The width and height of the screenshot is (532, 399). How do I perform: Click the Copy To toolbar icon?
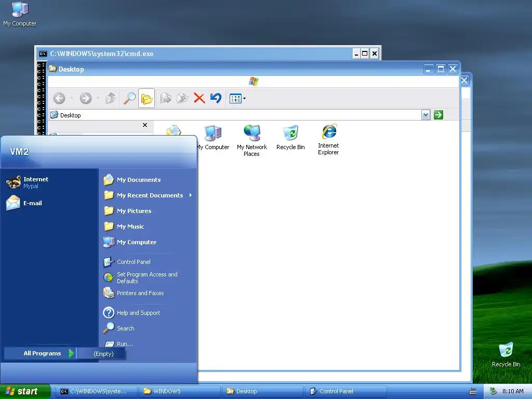pyautogui.click(x=182, y=98)
